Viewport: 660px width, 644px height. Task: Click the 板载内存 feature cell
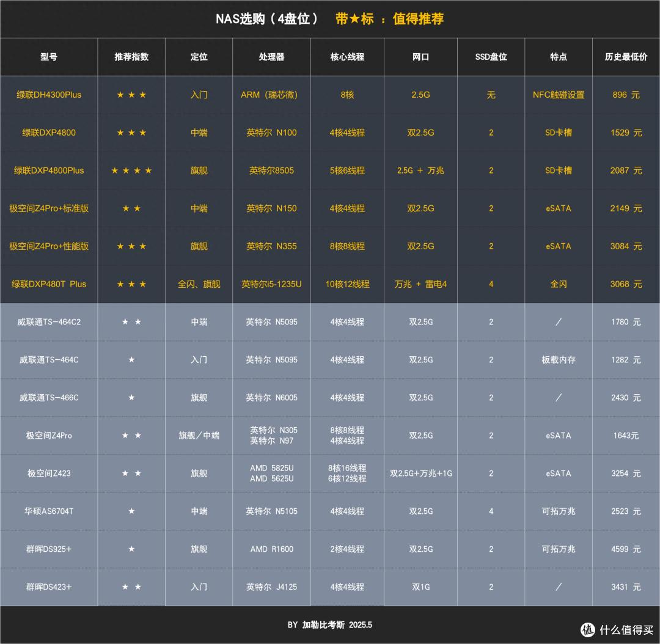point(559,360)
